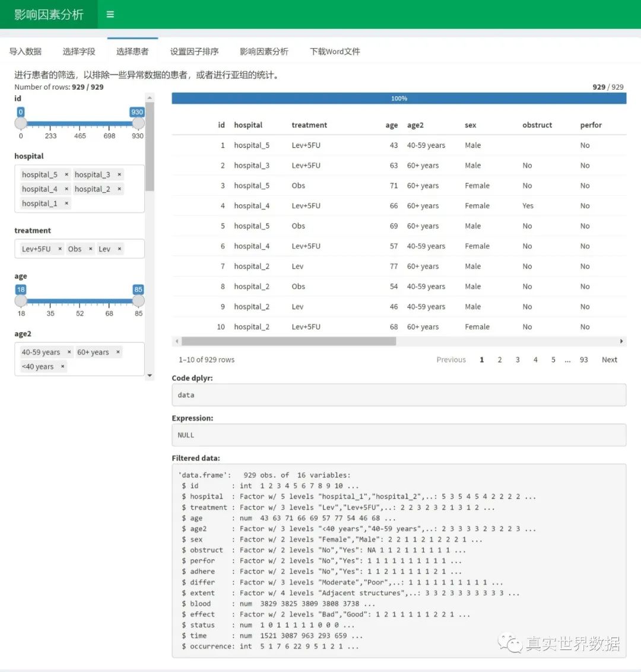Image resolution: width=641 pixels, height=672 pixels.
Task: Jump to last table page 93
Action: point(584,360)
